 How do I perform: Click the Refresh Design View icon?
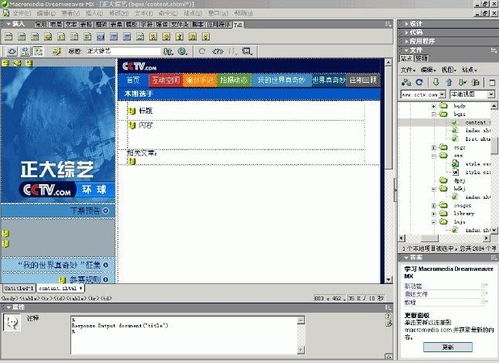202,51
